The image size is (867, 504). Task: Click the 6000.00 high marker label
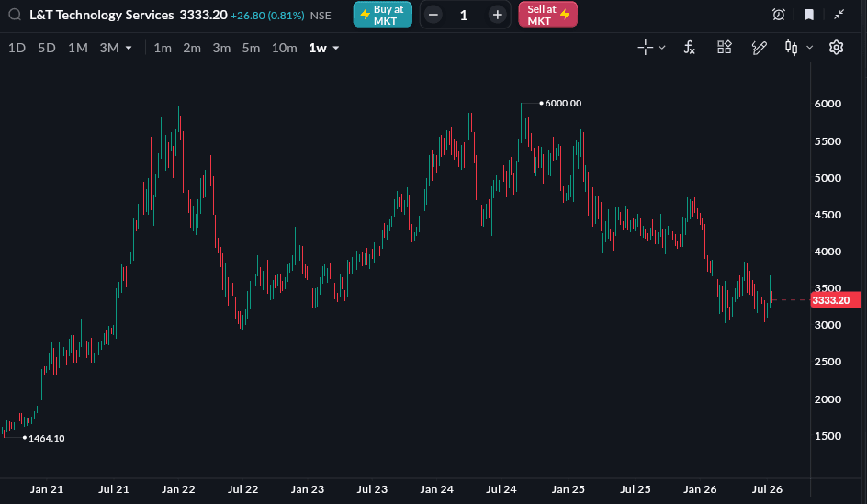(x=563, y=104)
